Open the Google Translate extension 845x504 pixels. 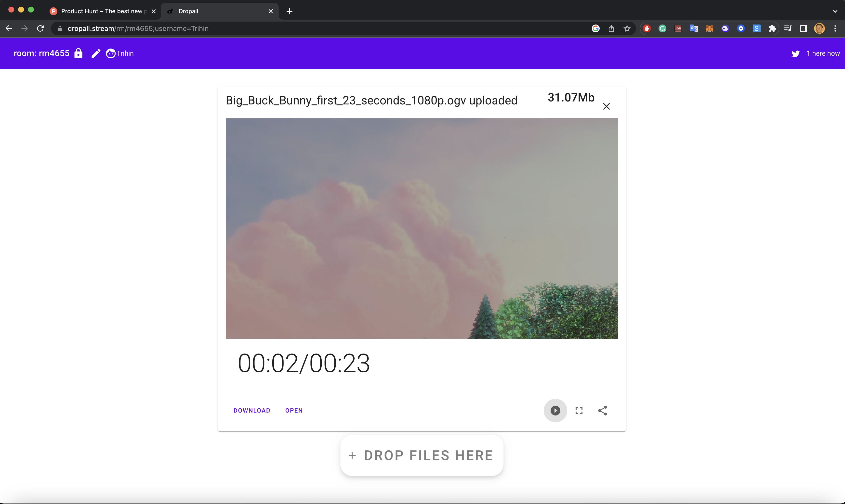(x=694, y=28)
